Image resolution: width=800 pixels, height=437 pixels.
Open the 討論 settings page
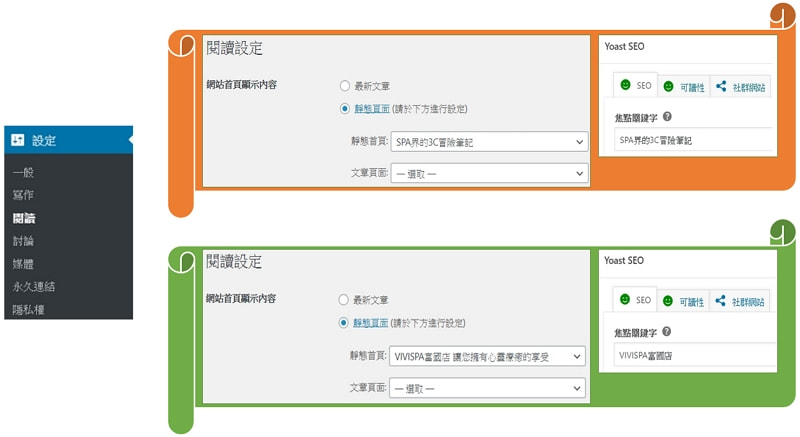point(23,241)
